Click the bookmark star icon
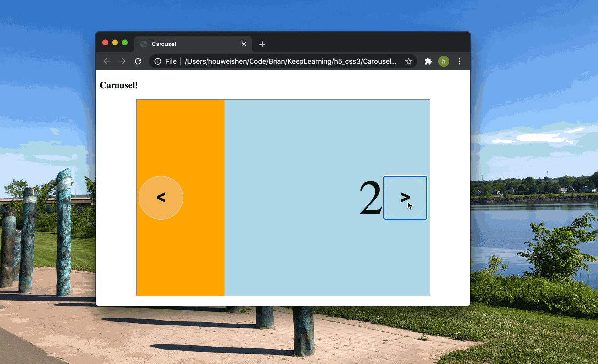The image size is (598, 364). (x=409, y=61)
